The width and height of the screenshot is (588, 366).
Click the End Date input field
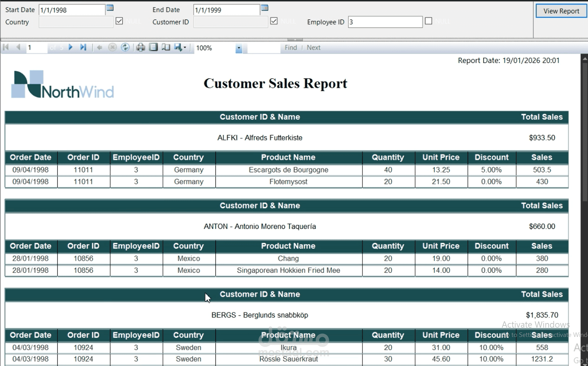(227, 10)
